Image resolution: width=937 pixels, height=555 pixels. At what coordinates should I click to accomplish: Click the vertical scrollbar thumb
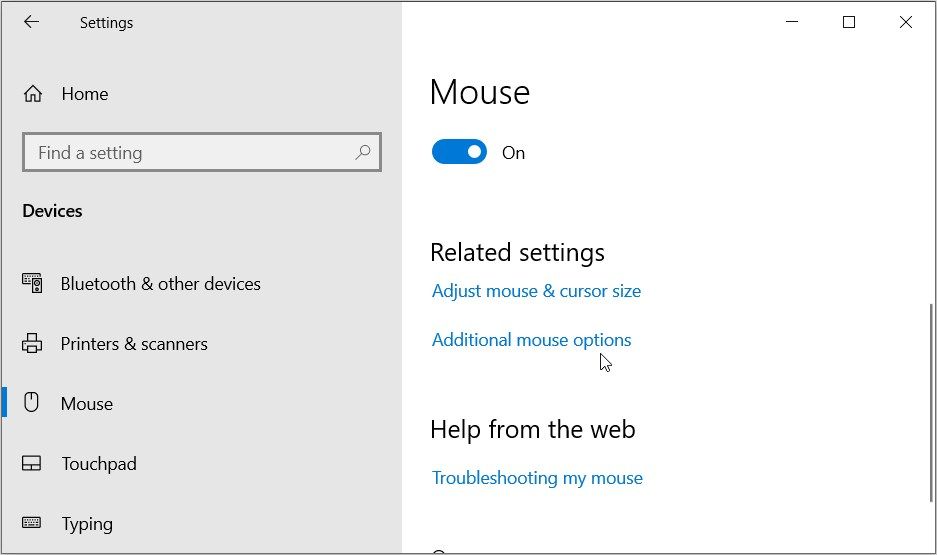tap(931, 400)
